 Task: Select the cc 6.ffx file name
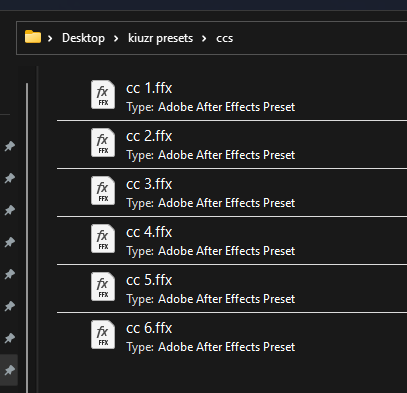[149, 328]
